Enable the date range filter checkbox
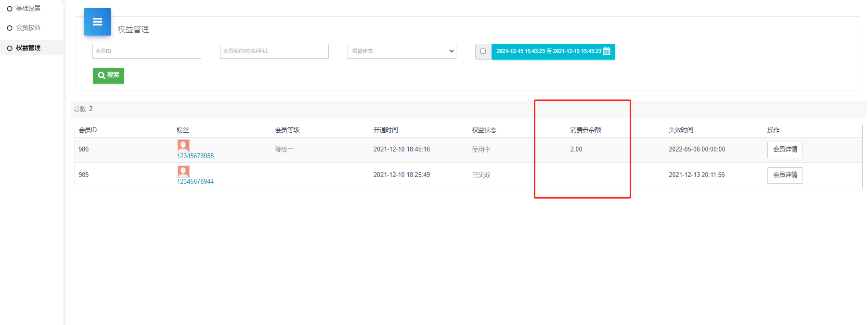Screen dimensions: 868x325 483,51
